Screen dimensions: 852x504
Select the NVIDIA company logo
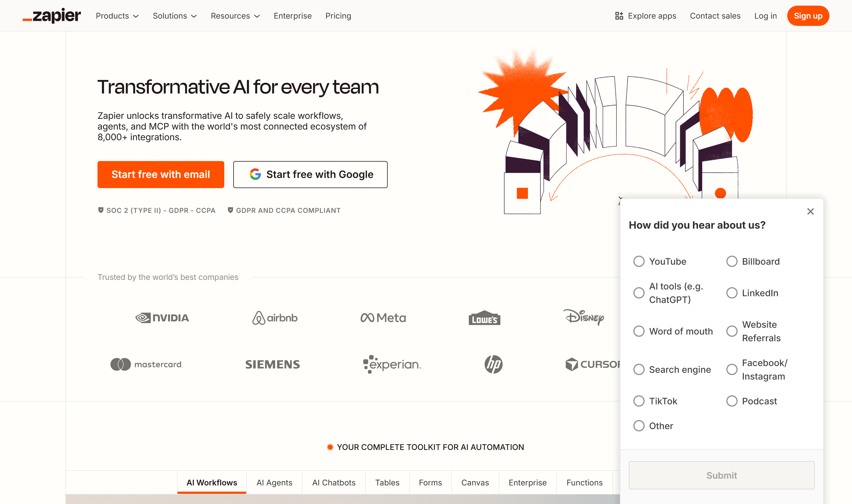(x=162, y=318)
